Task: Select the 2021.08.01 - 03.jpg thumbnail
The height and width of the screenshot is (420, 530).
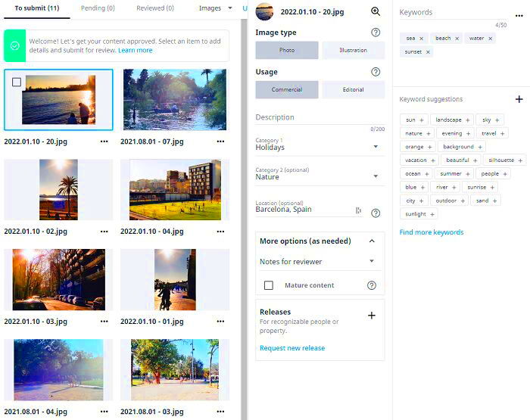Action: [175, 369]
